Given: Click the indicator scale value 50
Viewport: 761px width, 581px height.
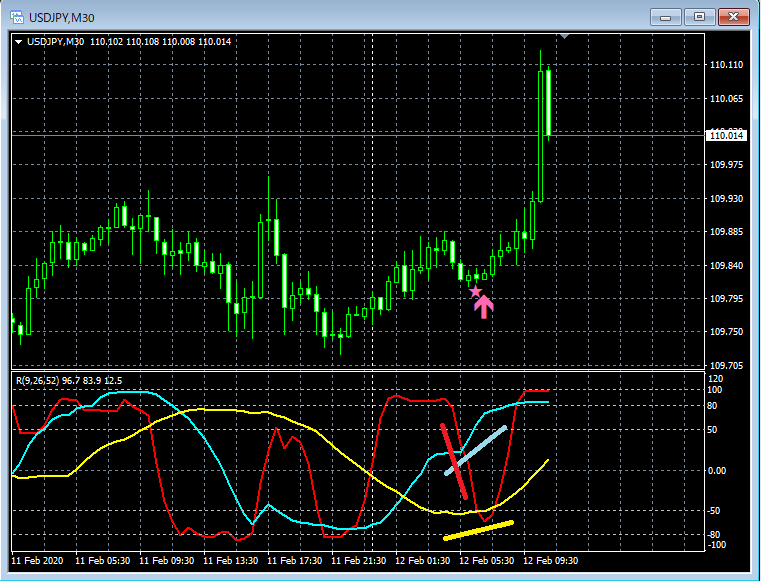Looking at the screenshot, I should pyautogui.click(x=712, y=430).
